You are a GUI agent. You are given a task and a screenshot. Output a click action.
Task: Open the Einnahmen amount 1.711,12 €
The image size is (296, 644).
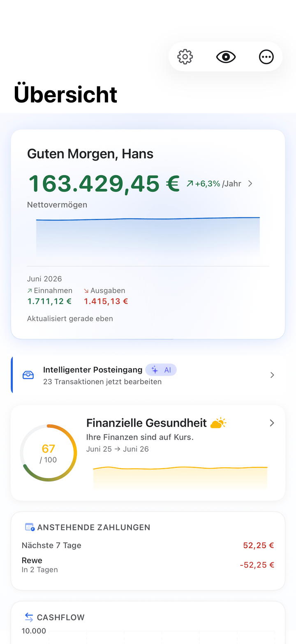point(49,301)
